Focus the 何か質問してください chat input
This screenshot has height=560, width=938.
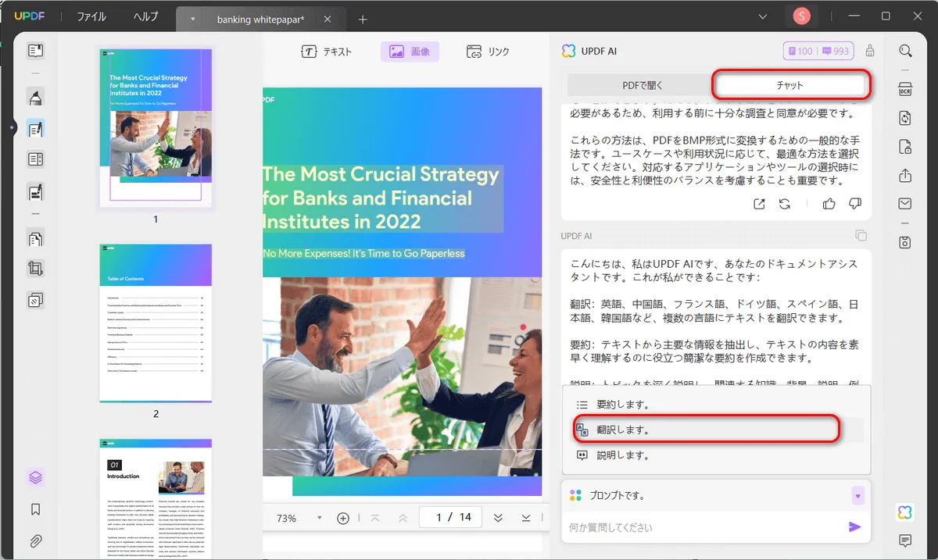pyautogui.click(x=703, y=527)
